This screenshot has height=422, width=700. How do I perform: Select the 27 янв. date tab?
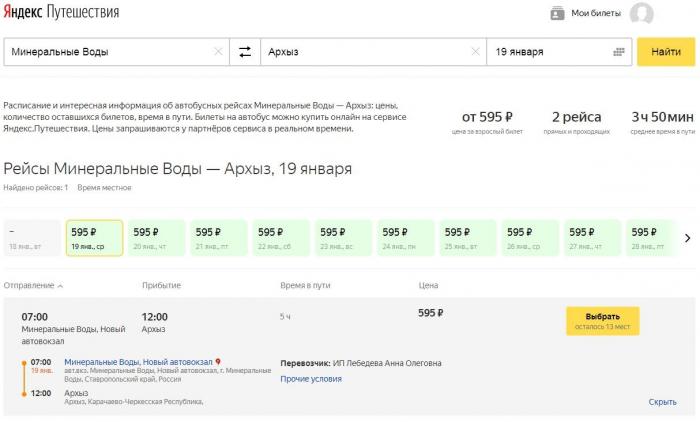[592, 238]
